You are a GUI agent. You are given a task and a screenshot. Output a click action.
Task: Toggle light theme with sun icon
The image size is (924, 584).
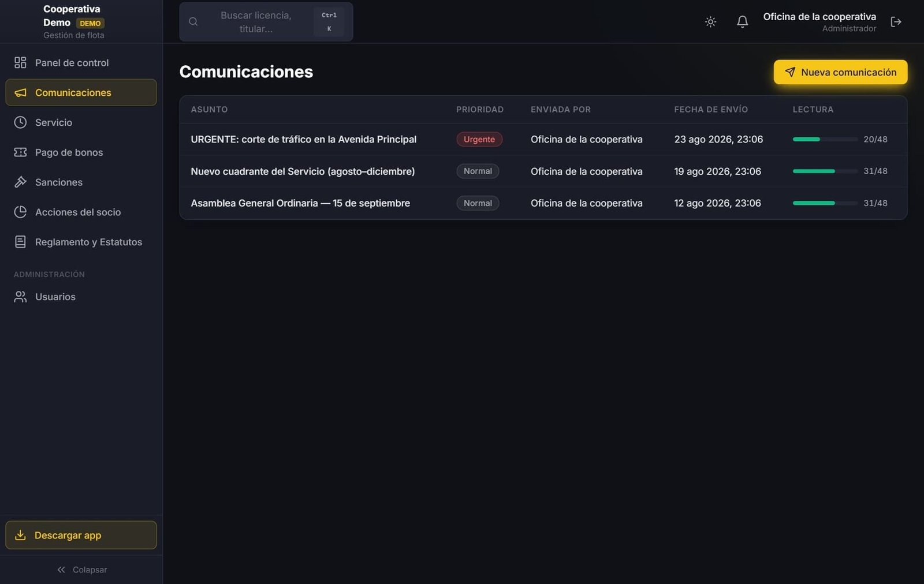(x=711, y=22)
